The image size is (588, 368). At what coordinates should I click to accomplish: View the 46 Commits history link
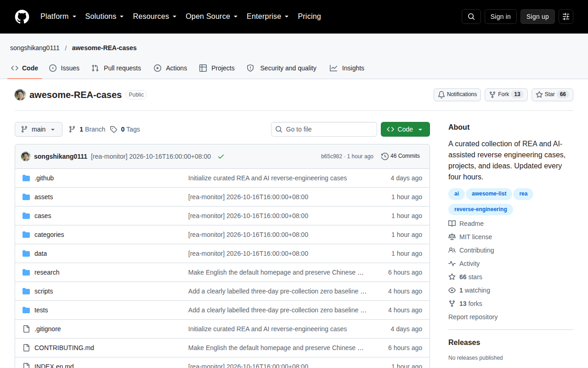pos(401,156)
